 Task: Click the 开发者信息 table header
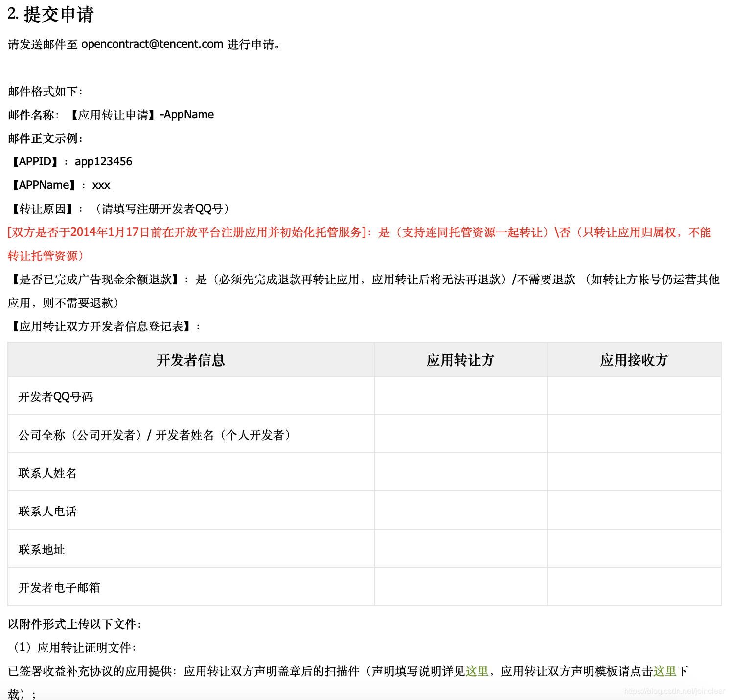point(191,360)
